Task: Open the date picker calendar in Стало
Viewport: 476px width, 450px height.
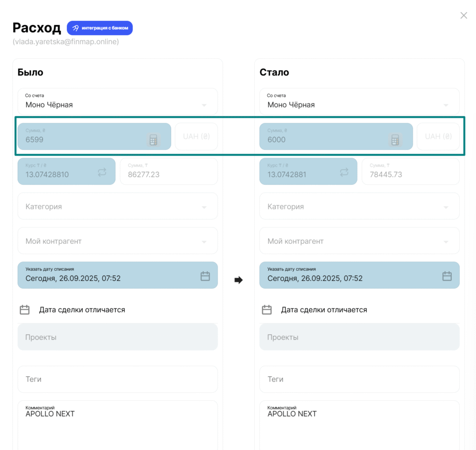Action: click(x=447, y=276)
